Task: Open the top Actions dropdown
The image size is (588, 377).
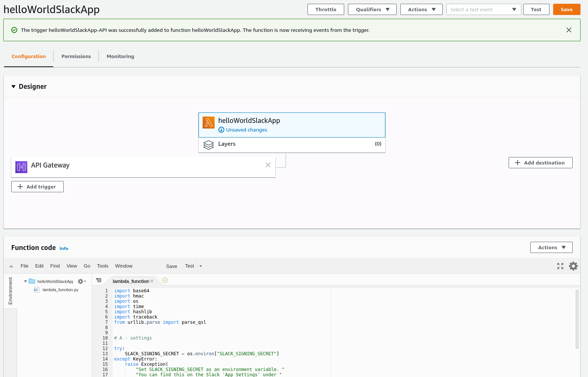Action: coord(421,9)
